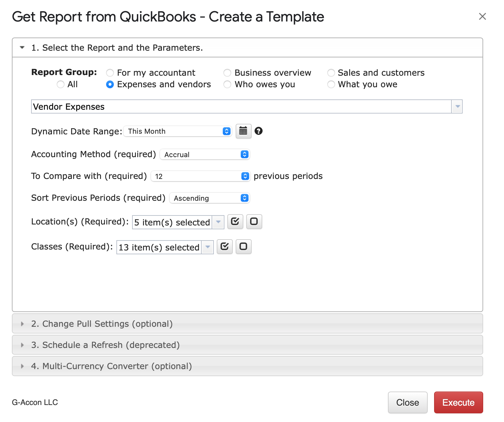Screen dimensions: 504x422
Task: Click the date range help question mark
Action: click(x=258, y=131)
